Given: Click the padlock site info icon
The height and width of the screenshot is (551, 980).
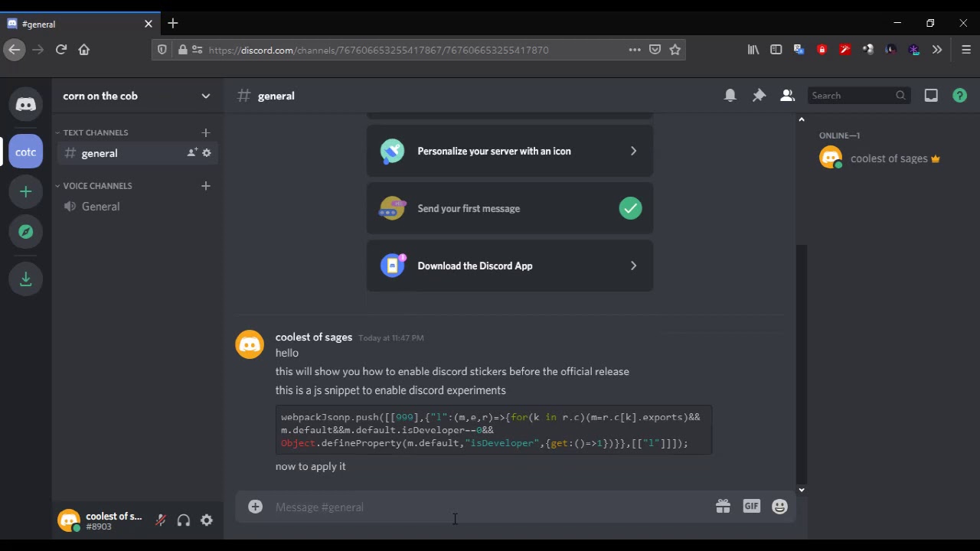Looking at the screenshot, I should click(x=182, y=50).
